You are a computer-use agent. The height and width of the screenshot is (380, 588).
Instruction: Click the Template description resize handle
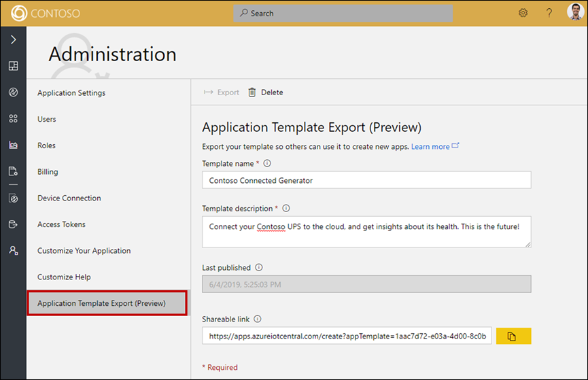pyautogui.click(x=528, y=244)
